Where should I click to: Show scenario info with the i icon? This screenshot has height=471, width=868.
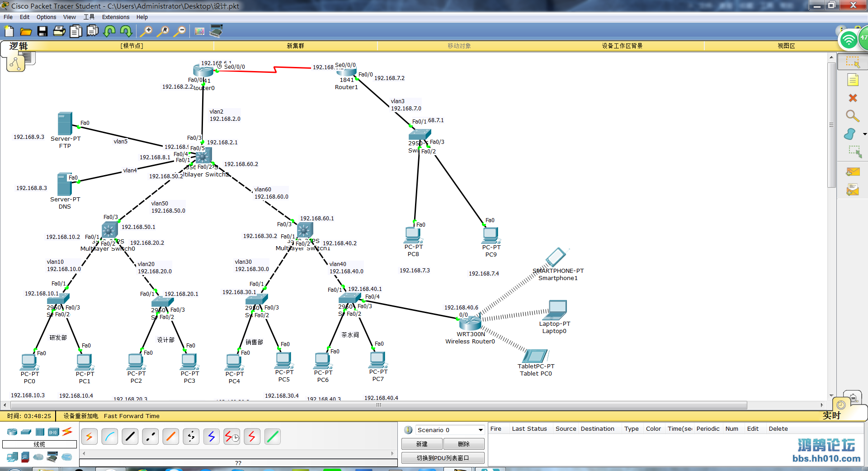point(408,430)
